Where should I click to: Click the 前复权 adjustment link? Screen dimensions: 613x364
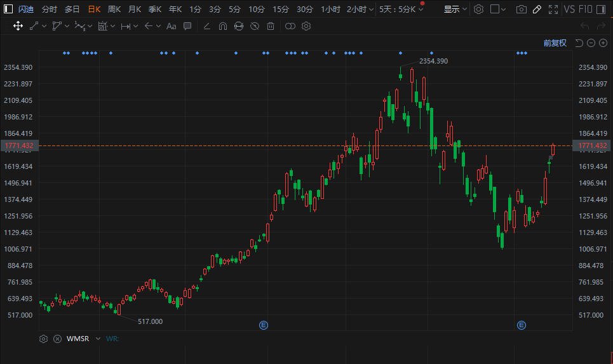click(x=555, y=43)
